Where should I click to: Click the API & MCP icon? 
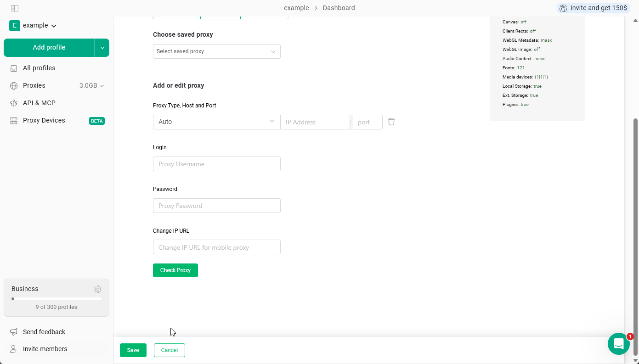click(14, 103)
